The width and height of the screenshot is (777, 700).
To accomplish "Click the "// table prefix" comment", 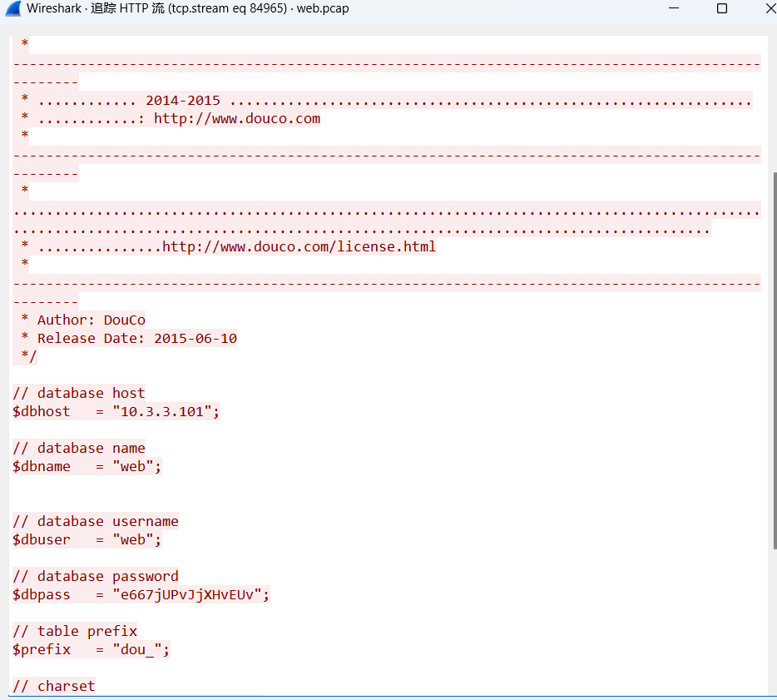I will (x=75, y=631).
